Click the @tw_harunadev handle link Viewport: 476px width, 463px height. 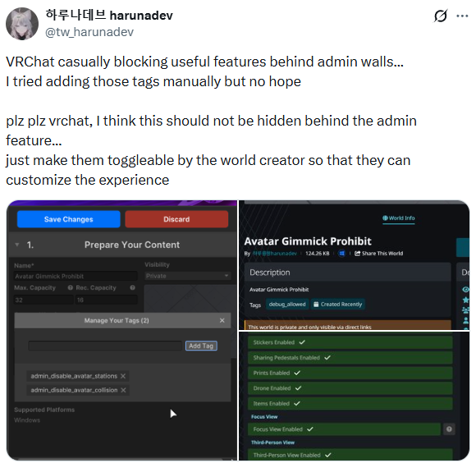tap(89, 32)
